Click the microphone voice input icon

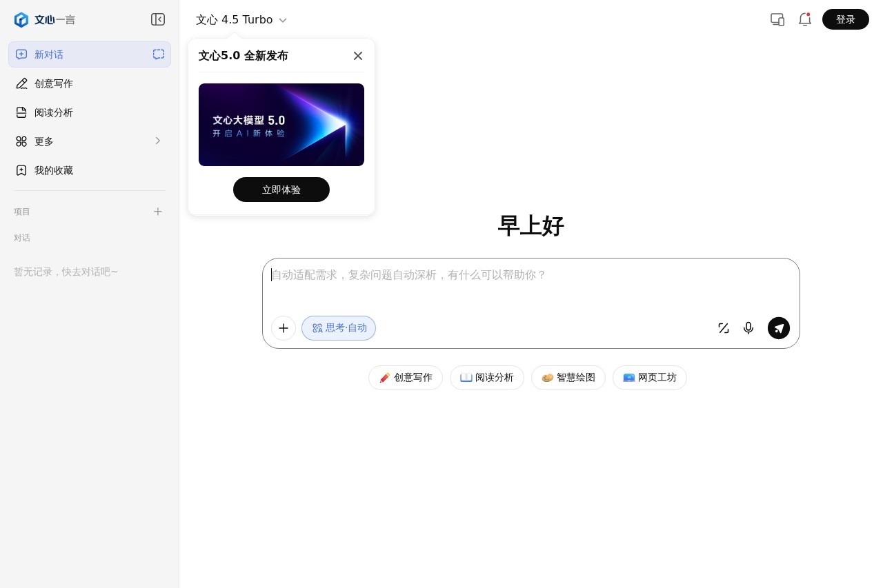tap(748, 328)
